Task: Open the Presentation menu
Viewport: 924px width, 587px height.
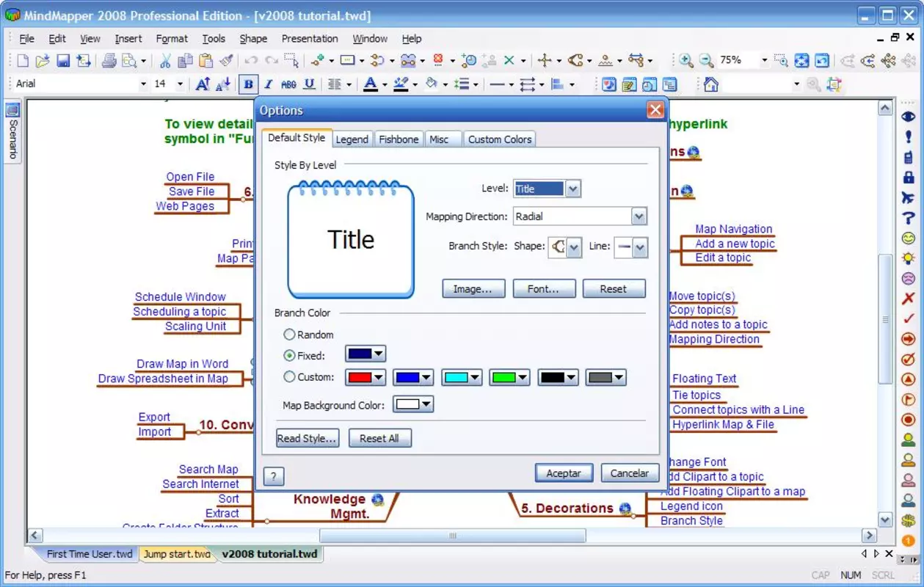Action: (x=310, y=39)
